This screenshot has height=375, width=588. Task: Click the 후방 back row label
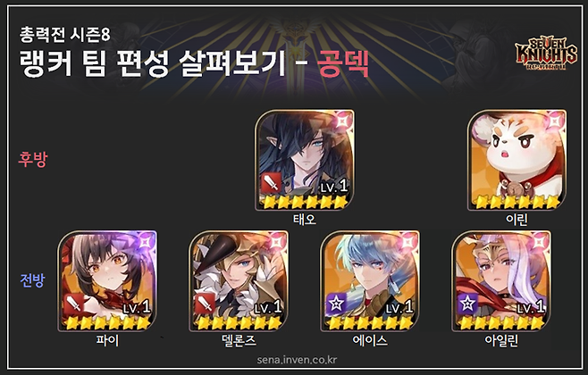tap(33, 159)
